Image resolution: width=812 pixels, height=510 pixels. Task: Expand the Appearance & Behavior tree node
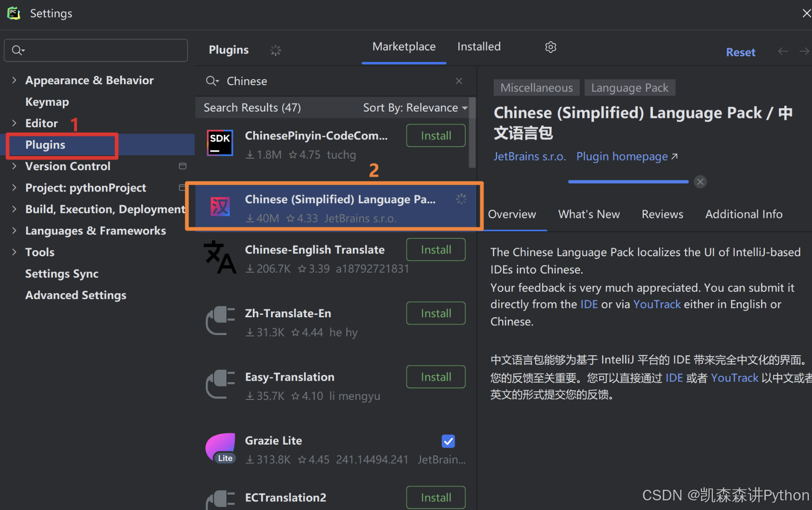14,80
